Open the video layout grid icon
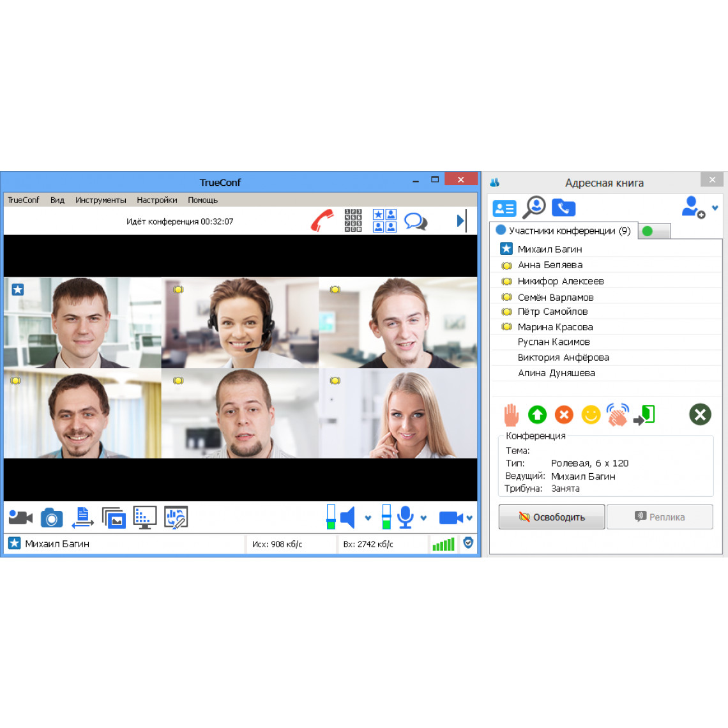The width and height of the screenshot is (728, 728). point(384,220)
